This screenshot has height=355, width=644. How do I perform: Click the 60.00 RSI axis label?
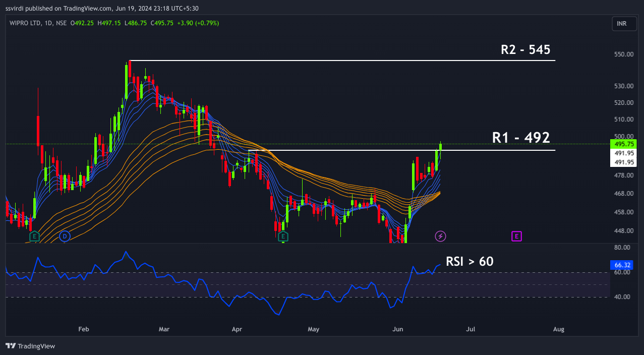point(623,272)
